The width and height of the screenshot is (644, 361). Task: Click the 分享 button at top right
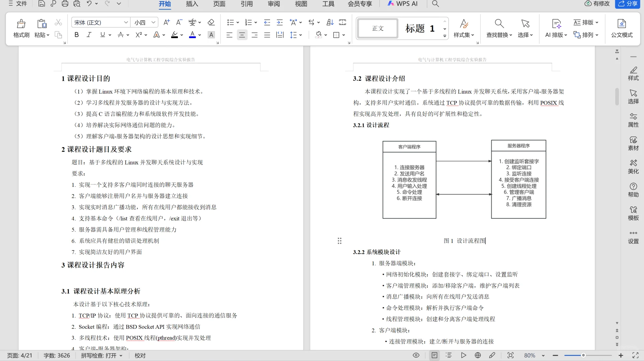(x=628, y=4)
